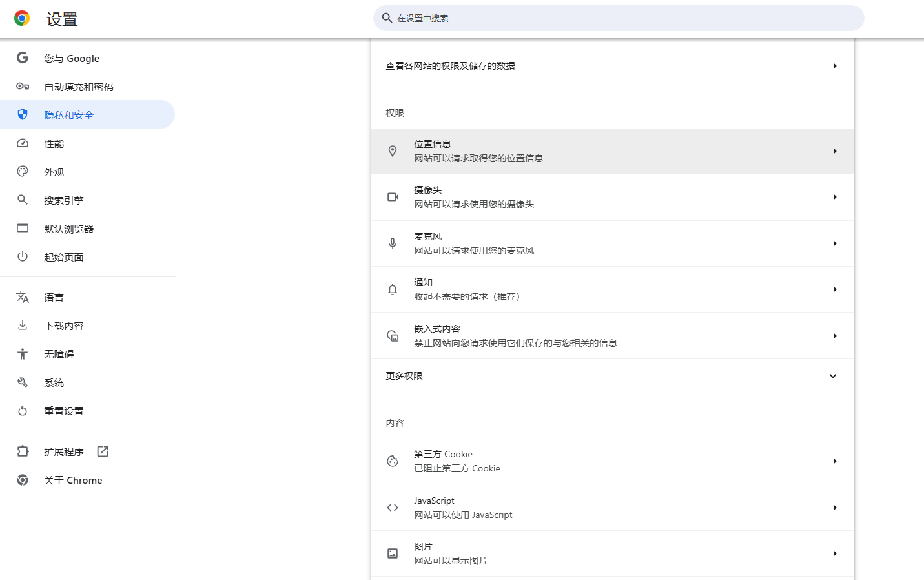This screenshot has width=924, height=580.
Task: Click the 在设置中搜索 search field
Action: (x=619, y=18)
